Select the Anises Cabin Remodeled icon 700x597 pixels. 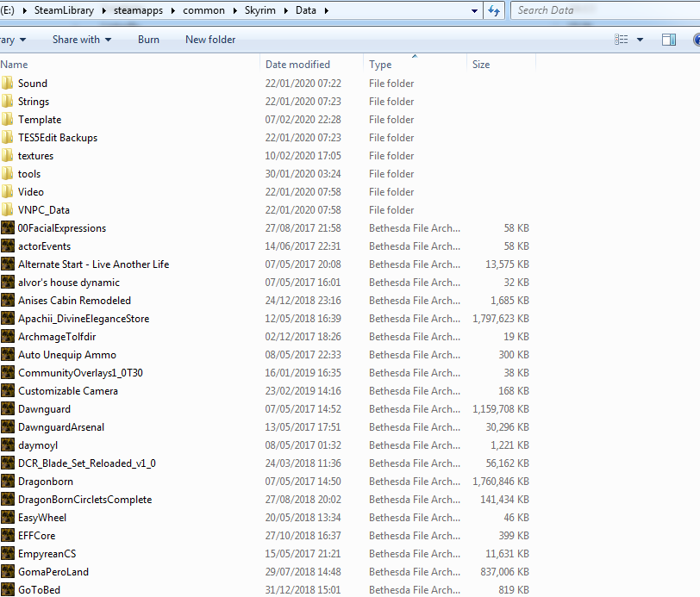click(x=8, y=301)
